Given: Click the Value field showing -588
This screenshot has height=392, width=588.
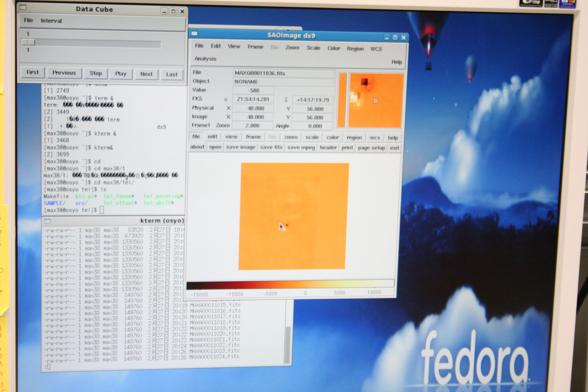Looking at the screenshot, I should point(254,91).
